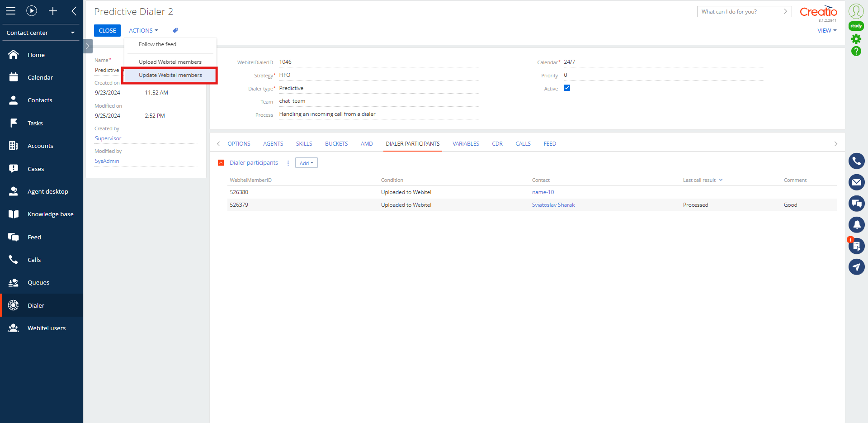Image resolution: width=868 pixels, height=423 pixels.
Task: Go to Home section
Action: point(42,55)
